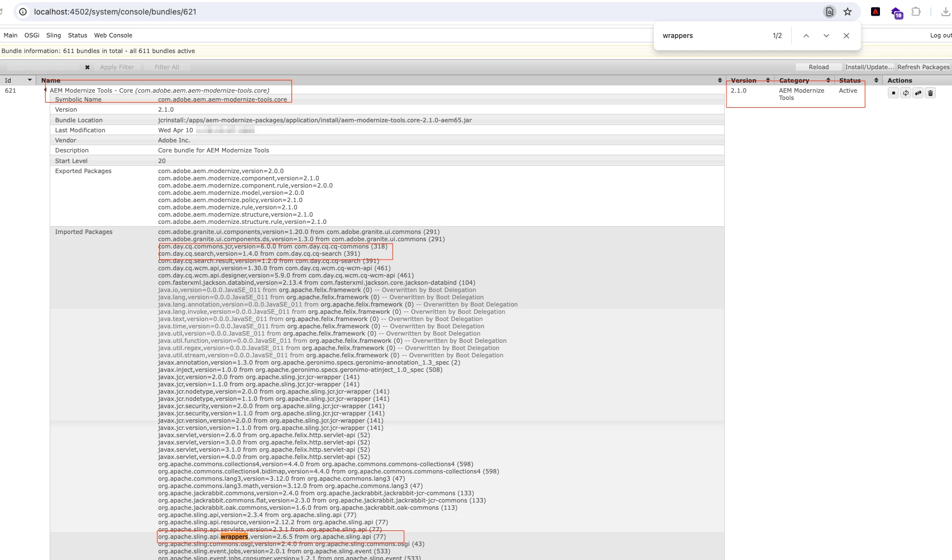
Task: Sort by the Category column header
Action: 804,80
